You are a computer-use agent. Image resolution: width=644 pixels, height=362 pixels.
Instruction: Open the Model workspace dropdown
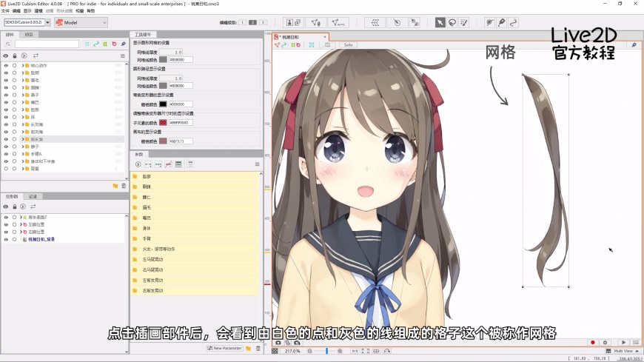[81, 23]
